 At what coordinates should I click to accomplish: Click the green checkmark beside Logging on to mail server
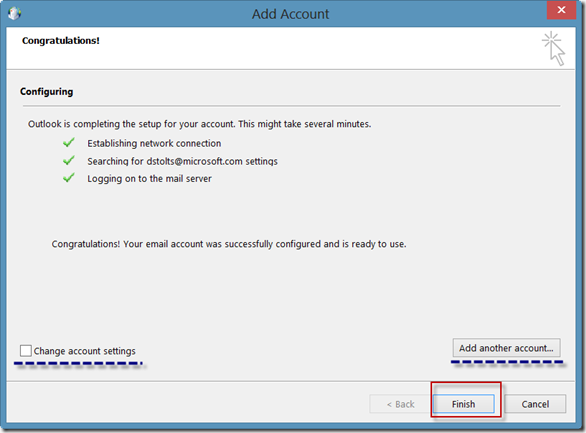click(x=69, y=178)
